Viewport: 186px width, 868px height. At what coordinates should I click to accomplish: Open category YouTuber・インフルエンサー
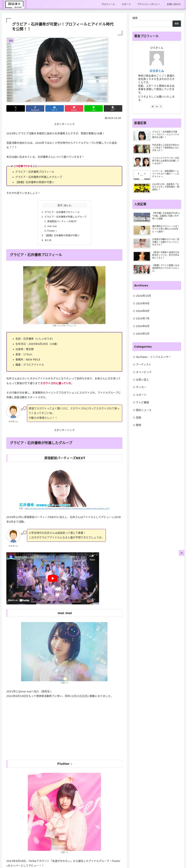[x=153, y=357]
